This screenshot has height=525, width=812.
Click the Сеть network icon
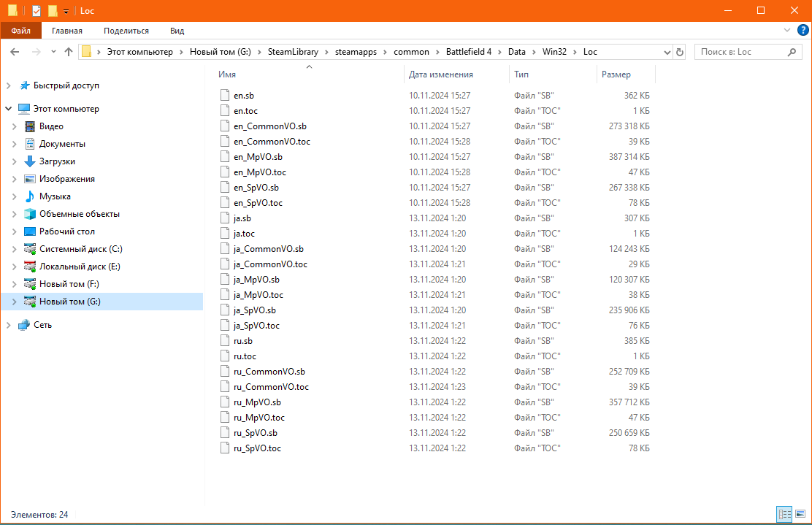24,325
